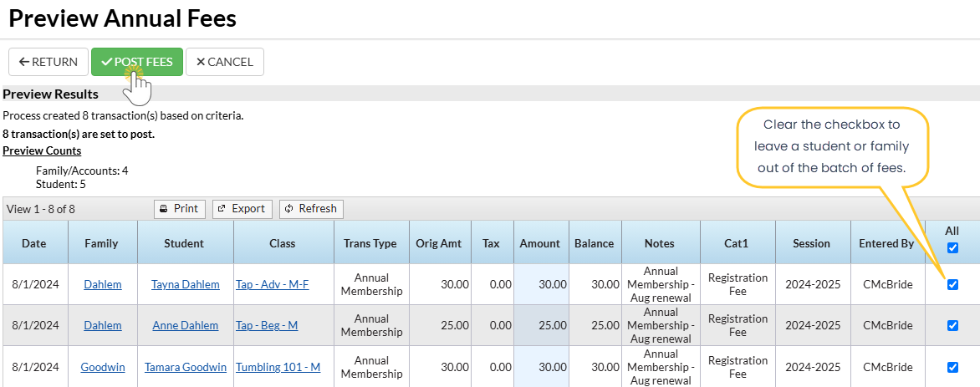980x387 pixels.
Task: Open Dahlem family link in Anne's row
Action: pyautogui.click(x=103, y=326)
